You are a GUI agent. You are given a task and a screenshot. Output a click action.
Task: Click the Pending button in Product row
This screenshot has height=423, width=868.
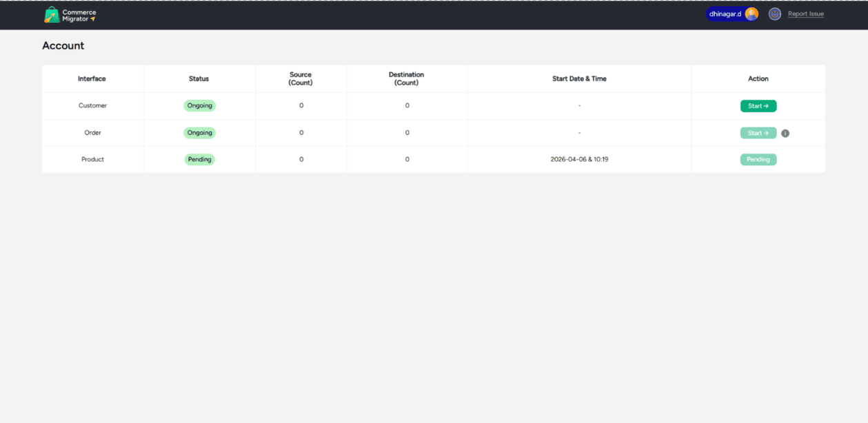[758, 159]
